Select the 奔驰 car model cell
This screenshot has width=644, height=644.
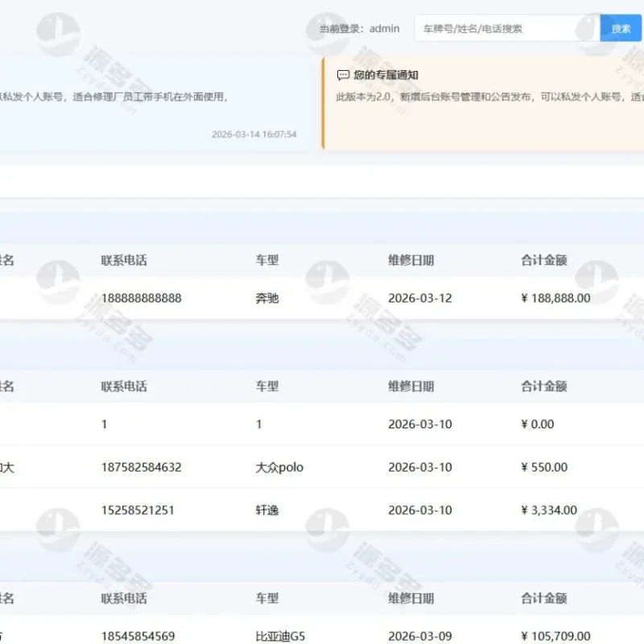[x=267, y=298]
